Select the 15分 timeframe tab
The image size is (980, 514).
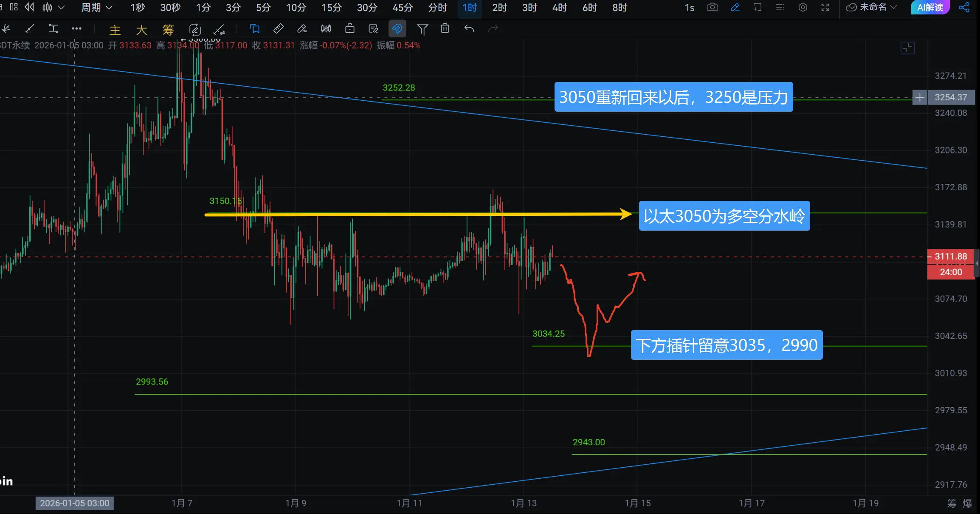pos(331,8)
